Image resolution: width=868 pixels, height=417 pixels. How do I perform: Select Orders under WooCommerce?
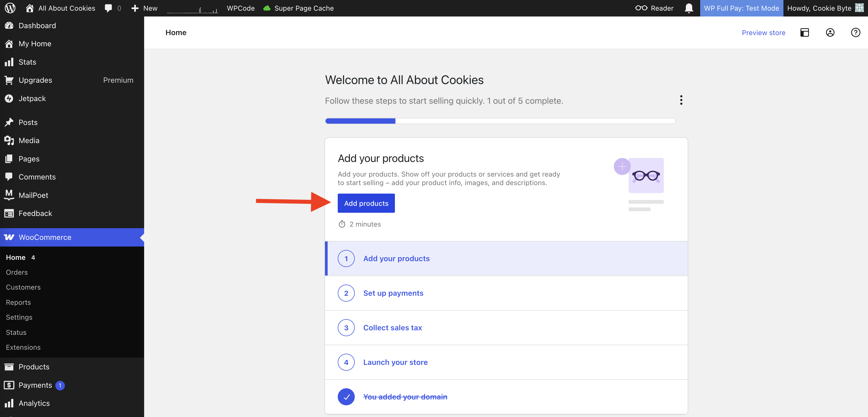(x=16, y=272)
